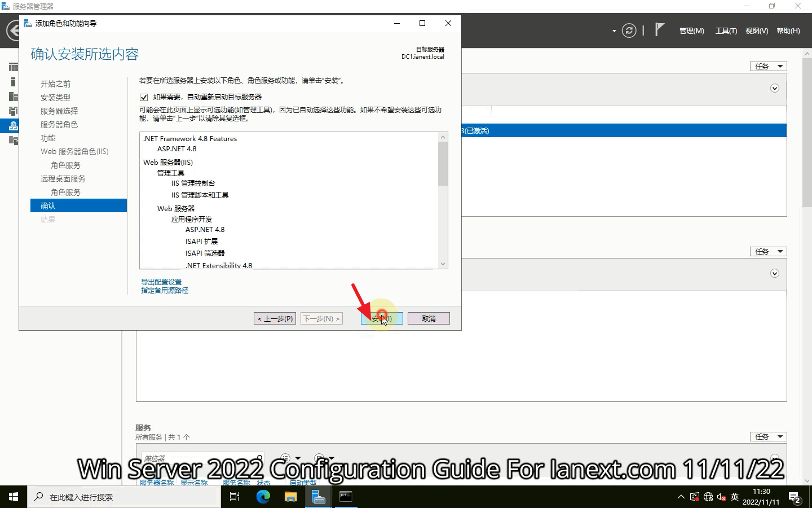812x508 pixels.
Task: Click the muted volume tray icon
Action: pyautogui.click(x=721, y=497)
